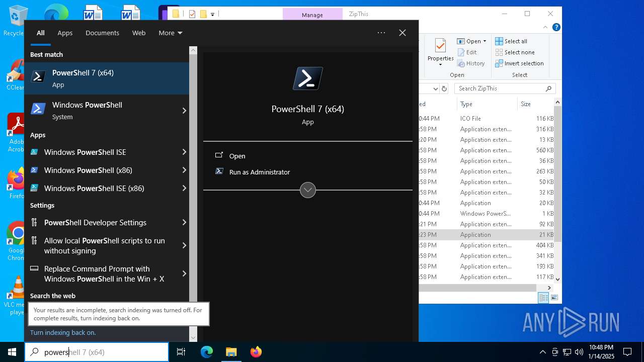
Task: Open File Explorer from taskbar
Action: click(x=231, y=352)
